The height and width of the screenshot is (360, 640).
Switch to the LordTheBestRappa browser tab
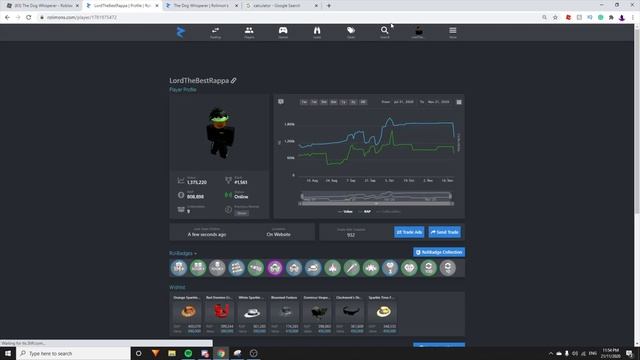click(122, 6)
